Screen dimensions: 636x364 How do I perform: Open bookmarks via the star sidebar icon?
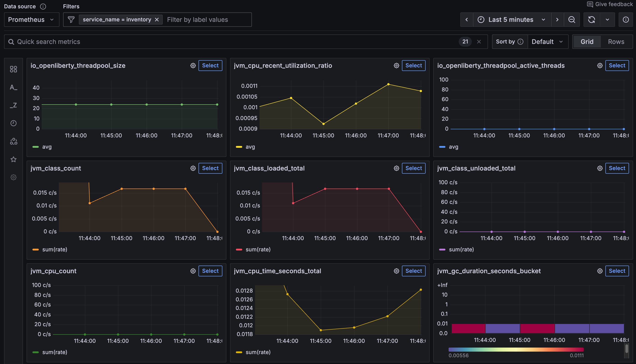pyautogui.click(x=13, y=159)
